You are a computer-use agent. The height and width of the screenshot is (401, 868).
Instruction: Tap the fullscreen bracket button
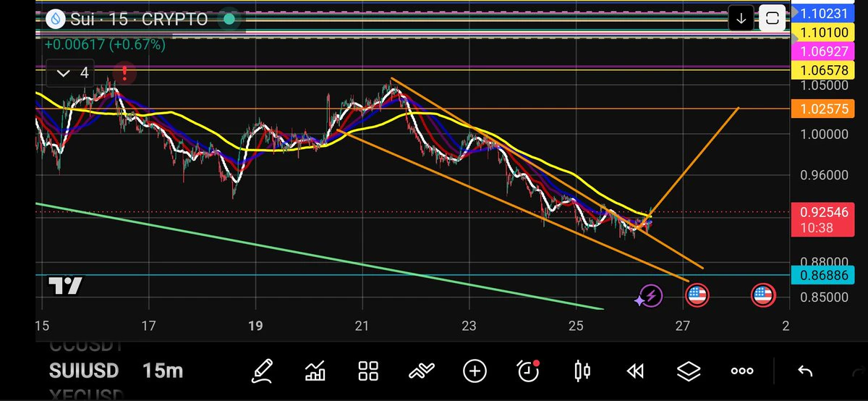pos(772,20)
